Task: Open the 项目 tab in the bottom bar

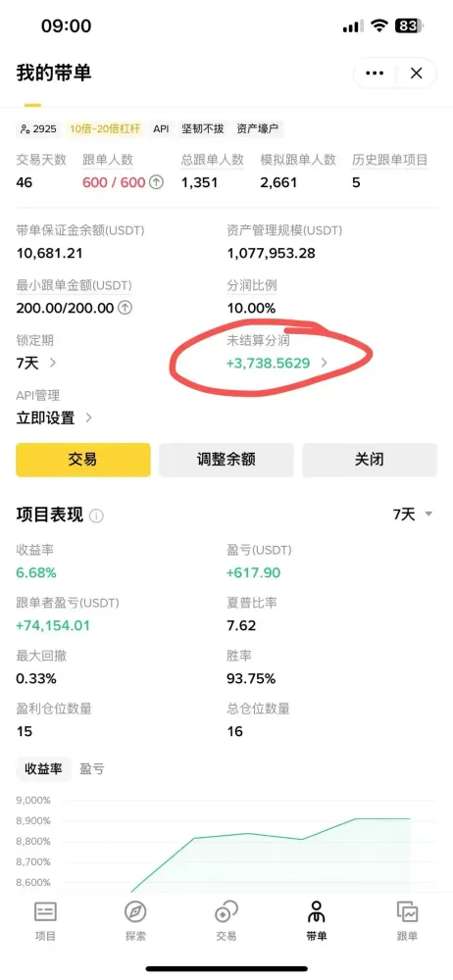Action: pos(46,921)
